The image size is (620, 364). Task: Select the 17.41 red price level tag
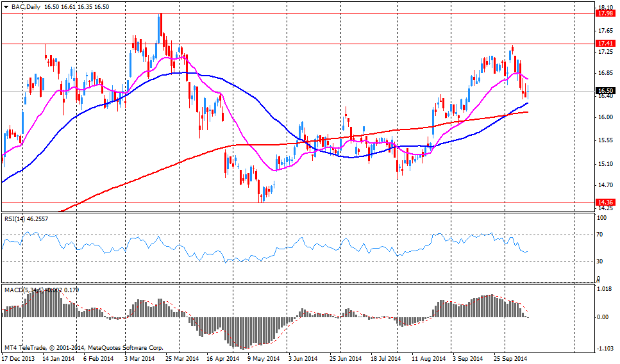click(x=605, y=44)
